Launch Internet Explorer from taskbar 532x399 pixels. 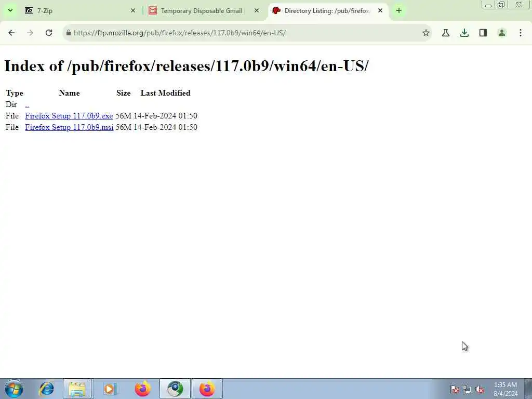tap(46, 389)
